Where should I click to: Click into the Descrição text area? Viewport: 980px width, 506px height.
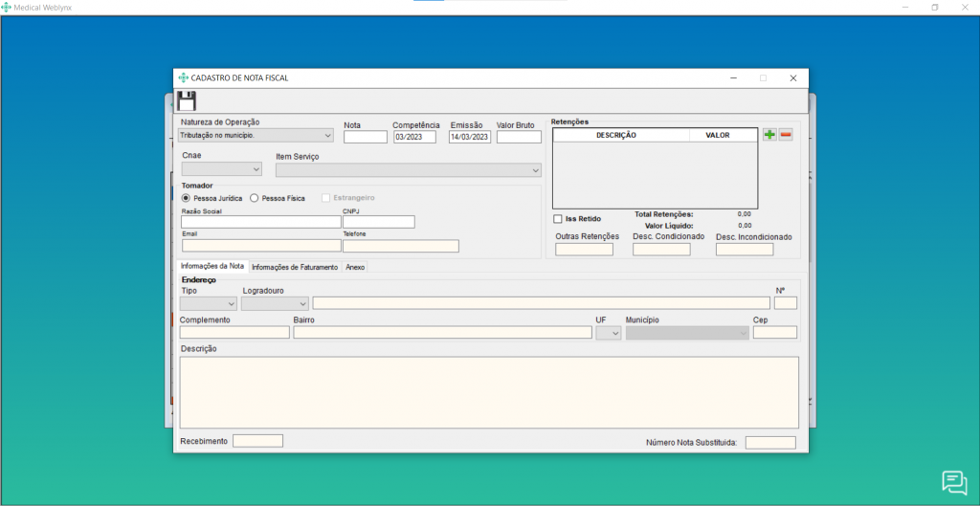[488, 392]
